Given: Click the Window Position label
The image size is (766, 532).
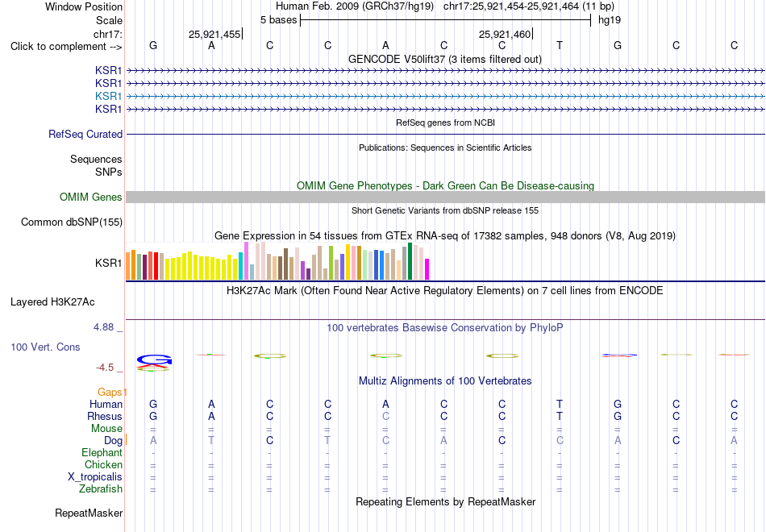Looking at the screenshot, I should (x=84, y=6).
